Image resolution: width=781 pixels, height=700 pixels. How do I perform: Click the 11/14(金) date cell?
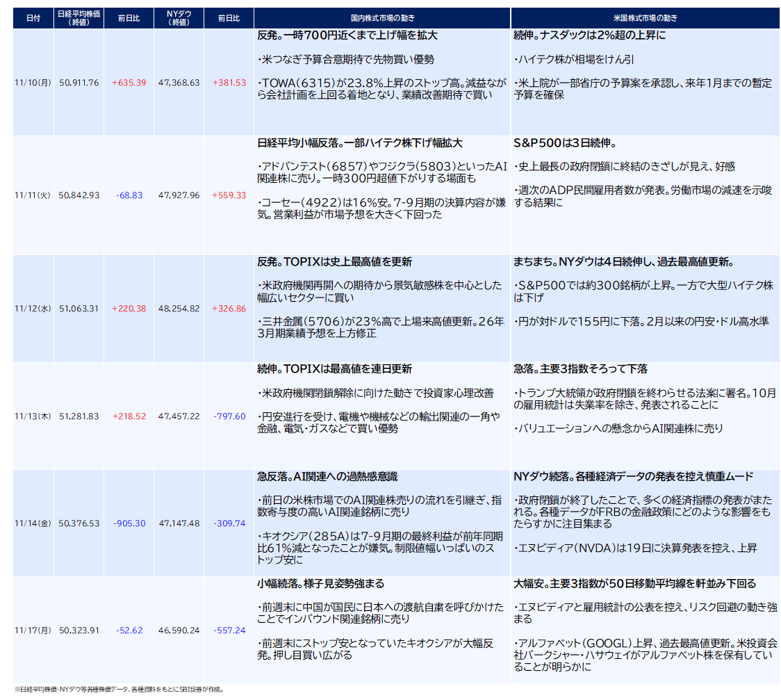33,523
